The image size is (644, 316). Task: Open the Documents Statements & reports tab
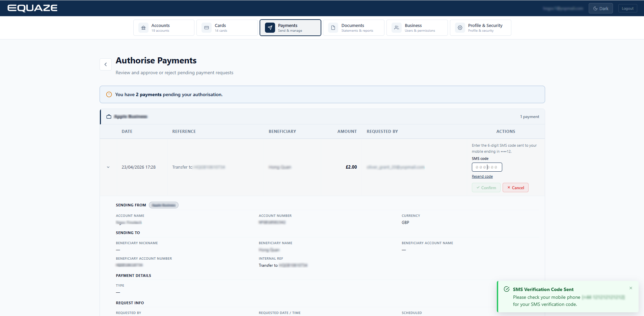point(354,28)
